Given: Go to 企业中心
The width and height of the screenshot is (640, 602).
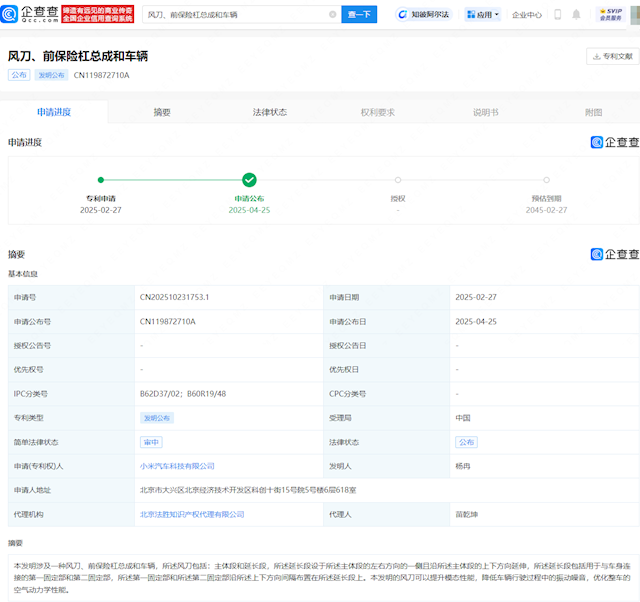Looking at the screenshot, I should (527, 15).
